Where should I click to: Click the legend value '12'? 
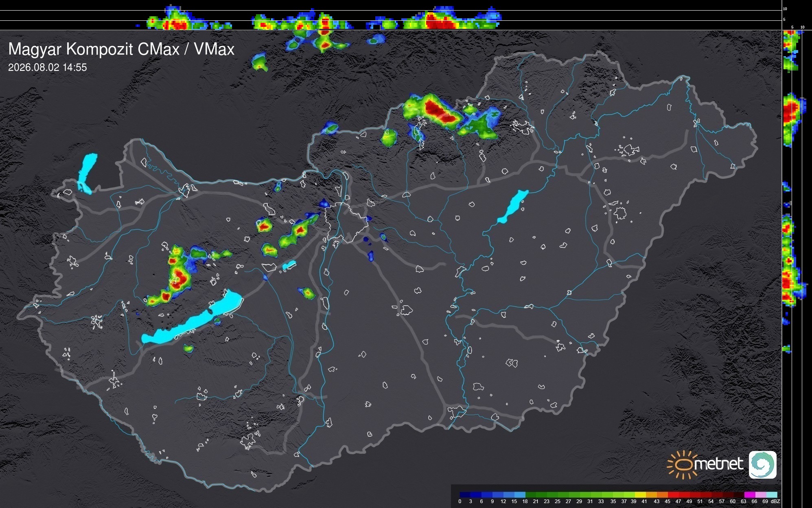point(503,501)
